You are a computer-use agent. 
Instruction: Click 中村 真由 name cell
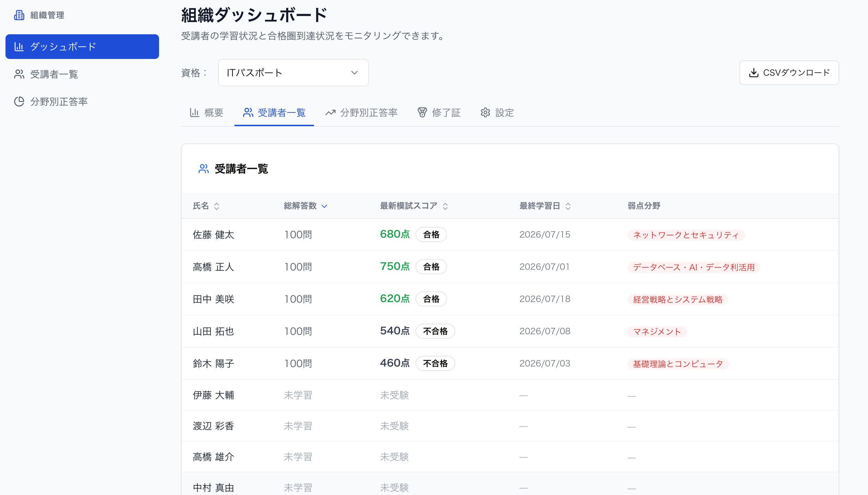[213, 487]
